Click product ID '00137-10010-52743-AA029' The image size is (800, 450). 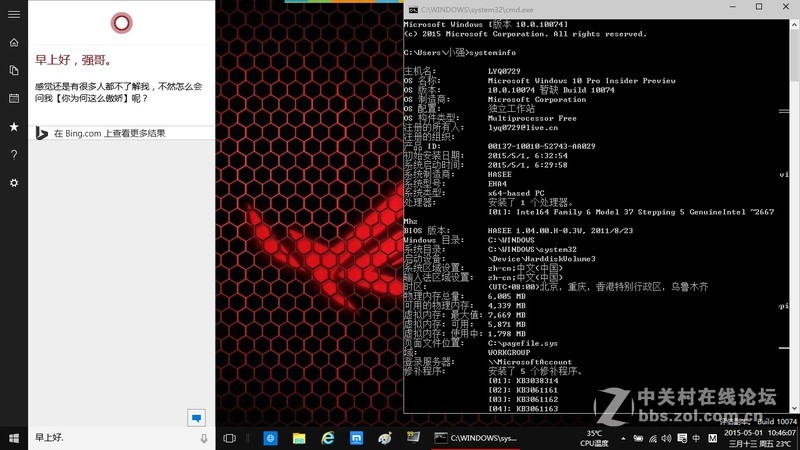click(x=541, y=146)
